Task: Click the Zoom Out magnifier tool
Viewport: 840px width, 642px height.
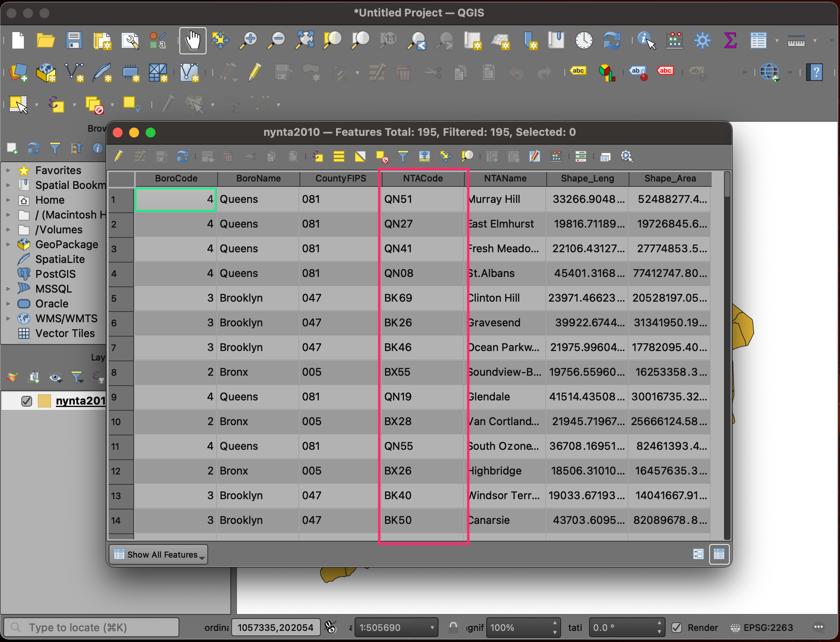Action: (276, 40)
